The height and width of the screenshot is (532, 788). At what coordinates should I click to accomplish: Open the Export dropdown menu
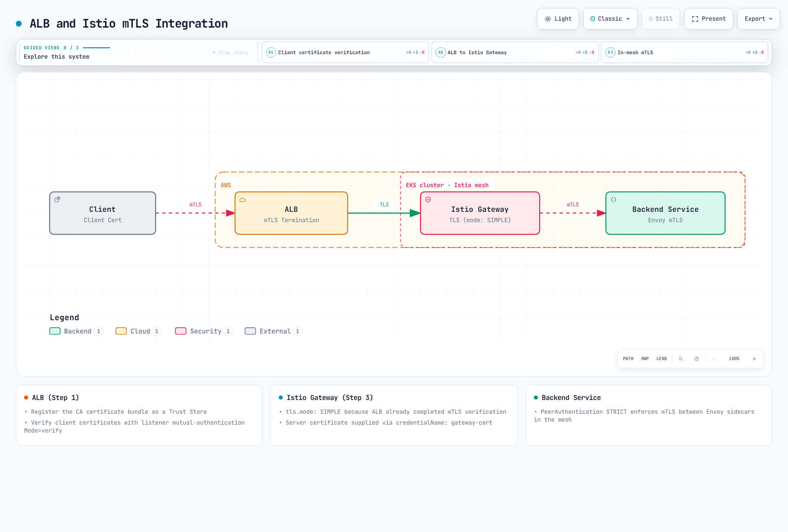[758, 19]
